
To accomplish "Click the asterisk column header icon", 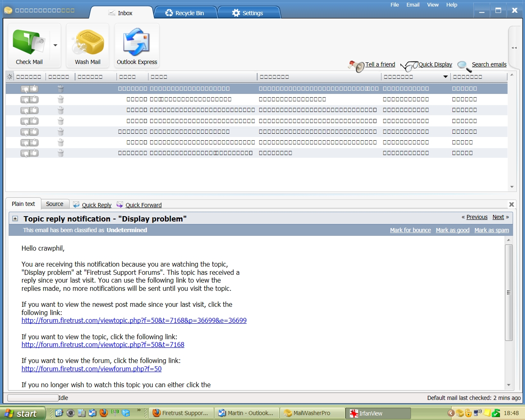I will [10, 77].
